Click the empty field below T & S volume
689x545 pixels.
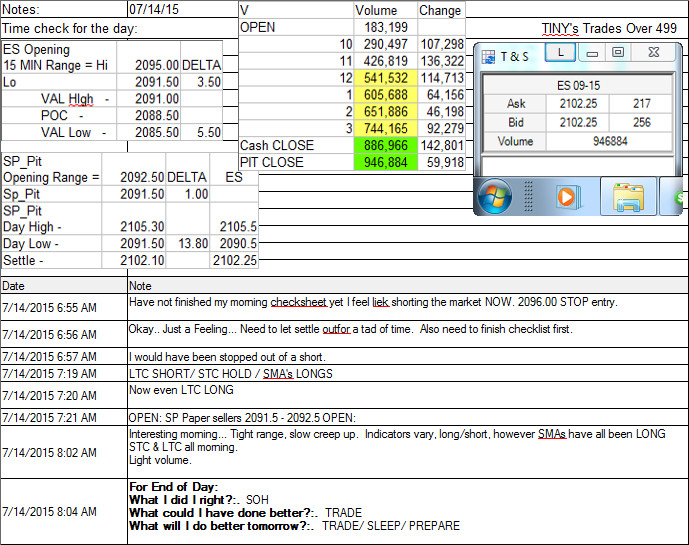tap(578, 166)
